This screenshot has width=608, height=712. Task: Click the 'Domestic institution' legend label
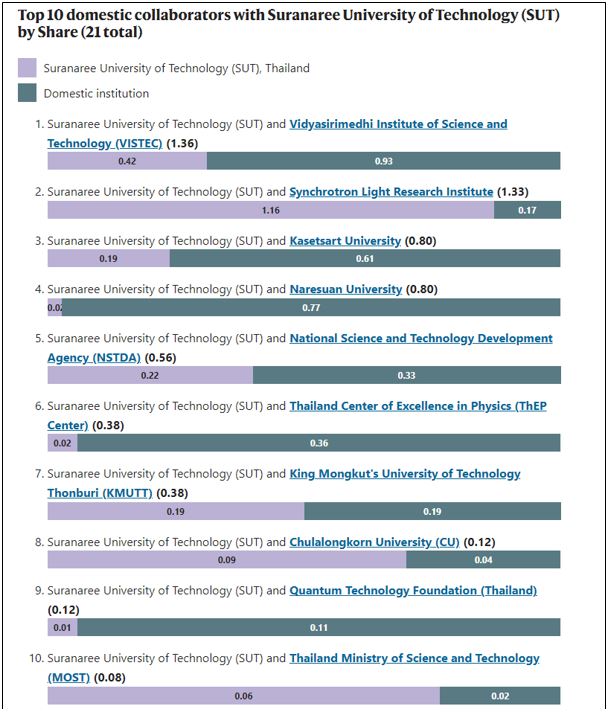pos(96,93)
